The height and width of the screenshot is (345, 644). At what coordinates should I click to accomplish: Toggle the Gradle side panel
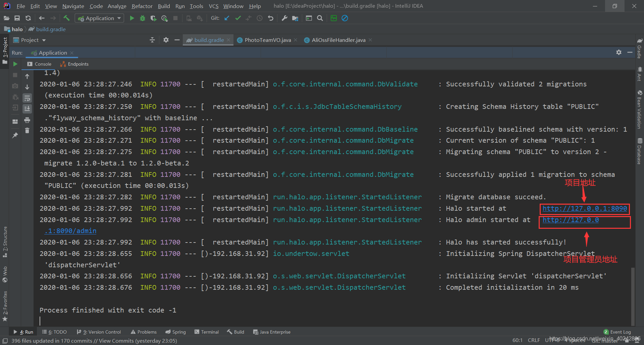pyautogui.click(x=639, y=49)
